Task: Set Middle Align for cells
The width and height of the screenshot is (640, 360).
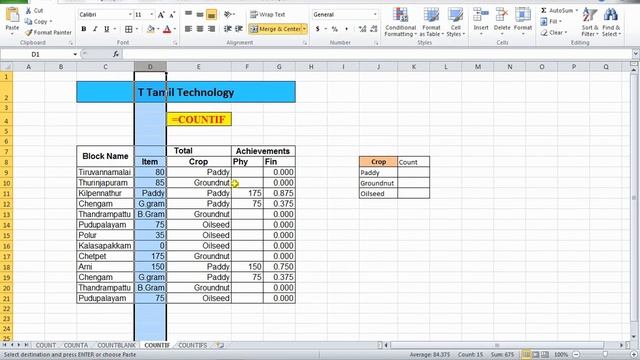Action: click(200, 15)
